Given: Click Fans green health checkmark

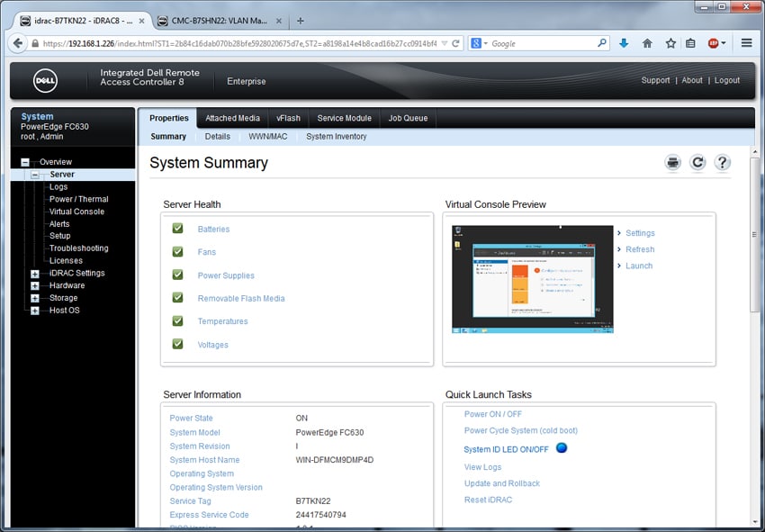Looking at the screenshot, I should pos(177,251).
